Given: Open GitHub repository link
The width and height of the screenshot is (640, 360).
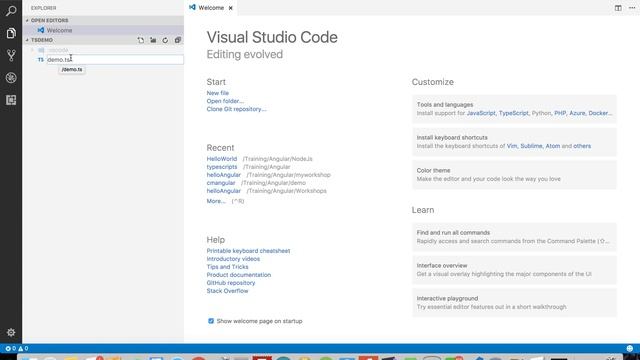Looking at the screenshot, I should tap(231, 283).
